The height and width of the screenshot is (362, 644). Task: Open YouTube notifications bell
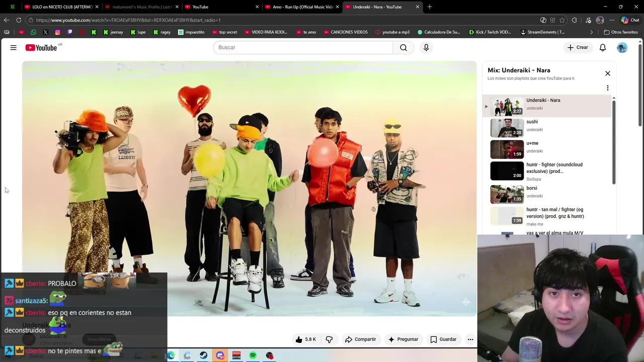coord(603,47)
